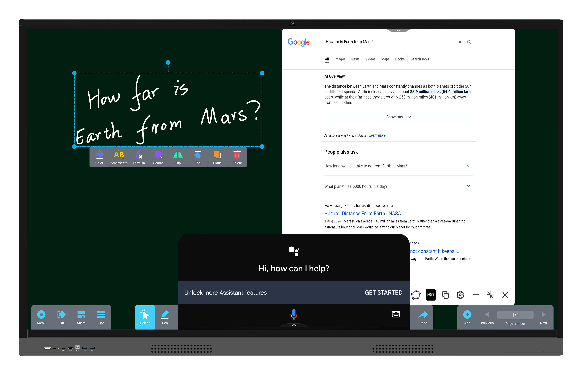Screen dimensions: 588x375
Task: Minimize the browser window
Action: pyautogui.click(x=475, y=295)
